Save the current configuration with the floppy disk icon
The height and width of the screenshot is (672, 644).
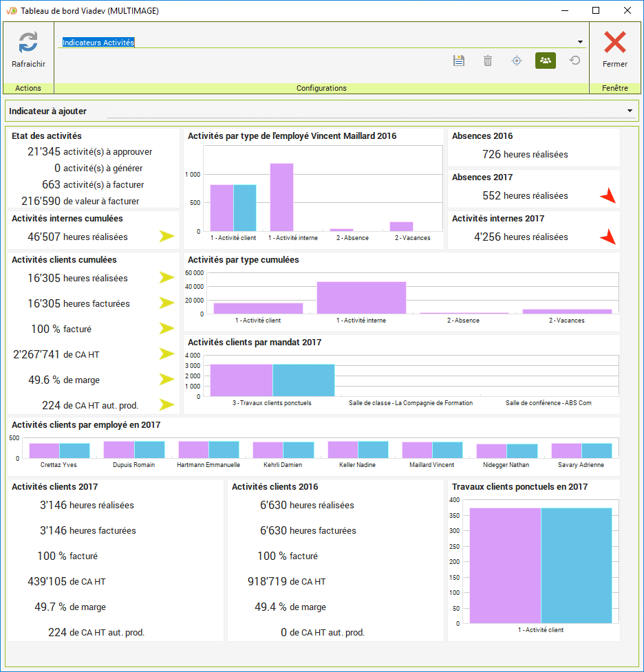[459, 61]
